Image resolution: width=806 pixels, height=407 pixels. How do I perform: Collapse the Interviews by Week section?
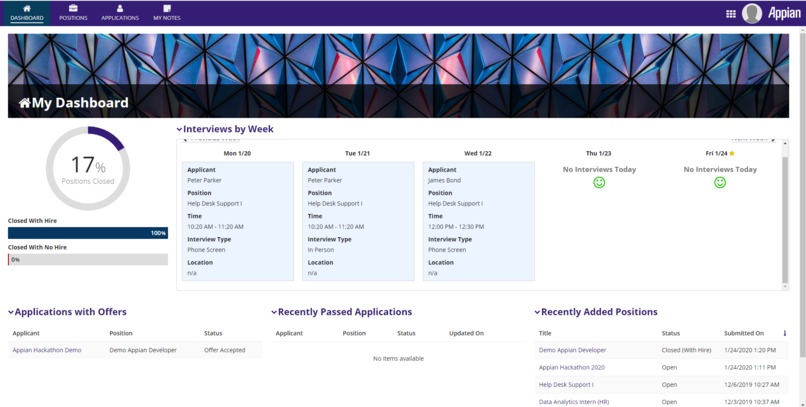(x=179, y=130)
